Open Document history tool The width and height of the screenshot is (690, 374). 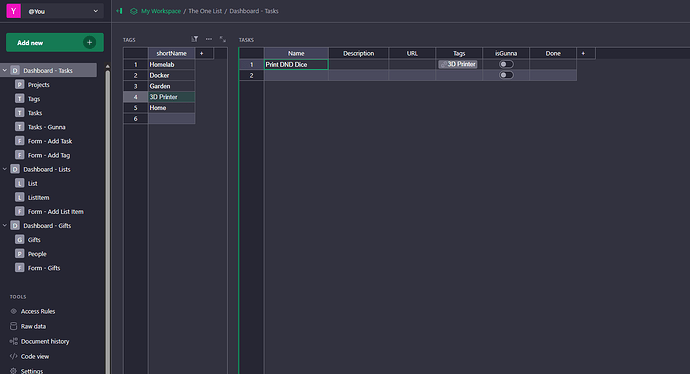45,341
